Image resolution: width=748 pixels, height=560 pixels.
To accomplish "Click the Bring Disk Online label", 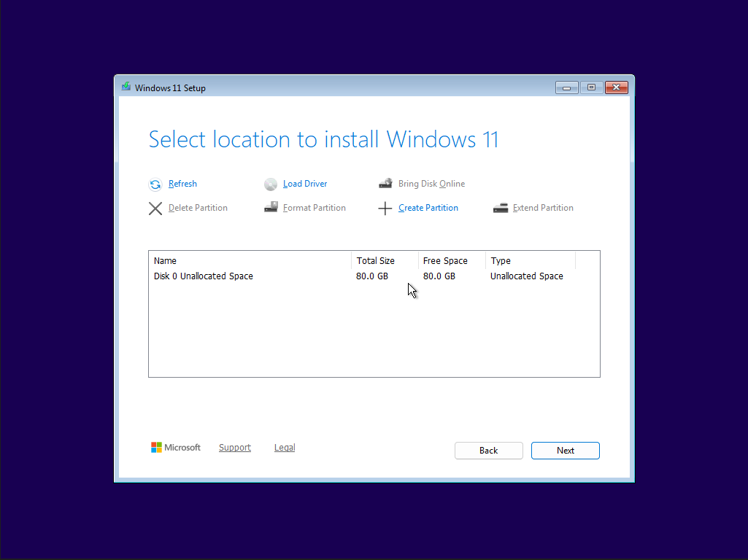I will point(431,184).
